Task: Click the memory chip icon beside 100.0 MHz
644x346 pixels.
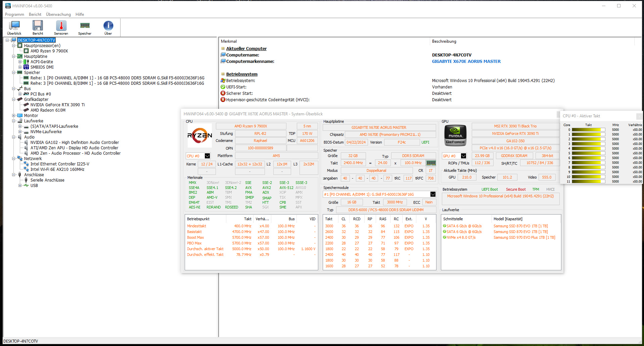Action: 431,163
